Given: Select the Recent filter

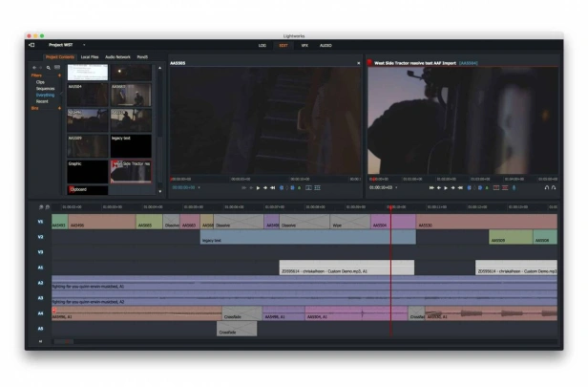Looking at the screenshot, I should pos(42,101).
